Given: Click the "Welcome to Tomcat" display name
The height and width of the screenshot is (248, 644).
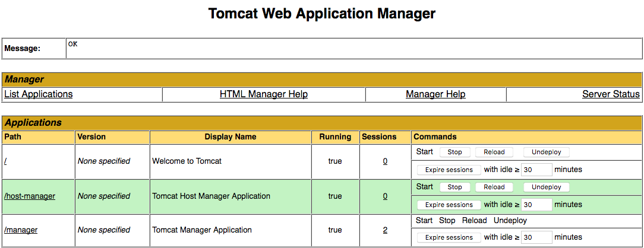Looking at the screenshot, I should coord(187,161).
